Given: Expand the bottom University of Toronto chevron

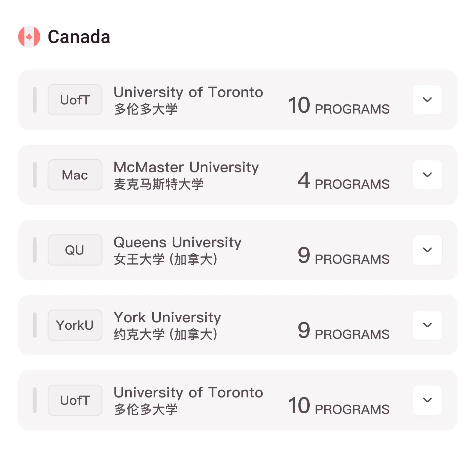Looking at the screenshot, I should (427, 400).
